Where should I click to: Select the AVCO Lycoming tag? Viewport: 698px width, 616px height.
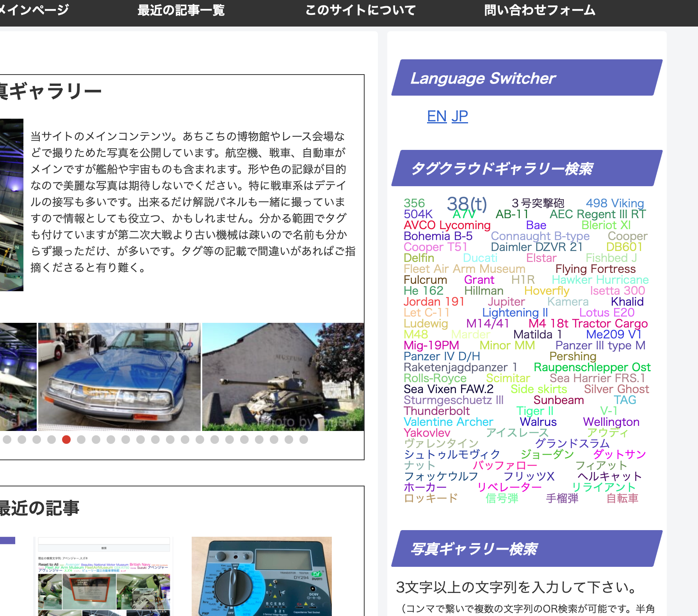pyautogui.click(x=447, y=225)
